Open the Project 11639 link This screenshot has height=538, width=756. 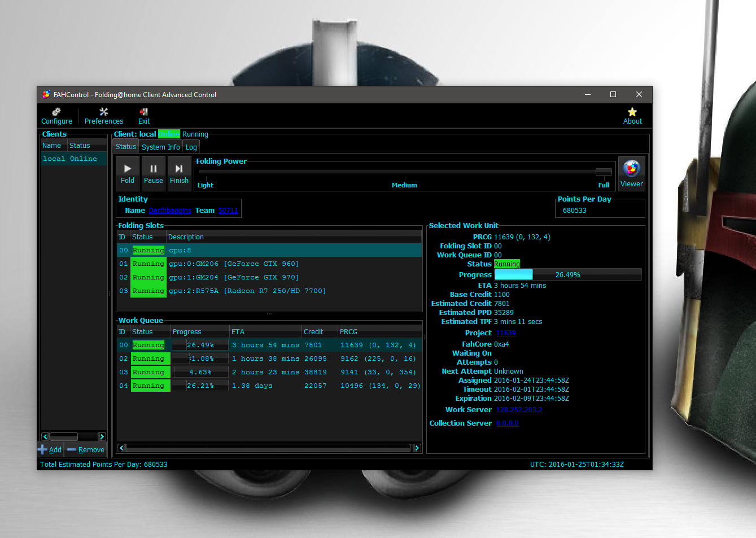tap(506, 333)
